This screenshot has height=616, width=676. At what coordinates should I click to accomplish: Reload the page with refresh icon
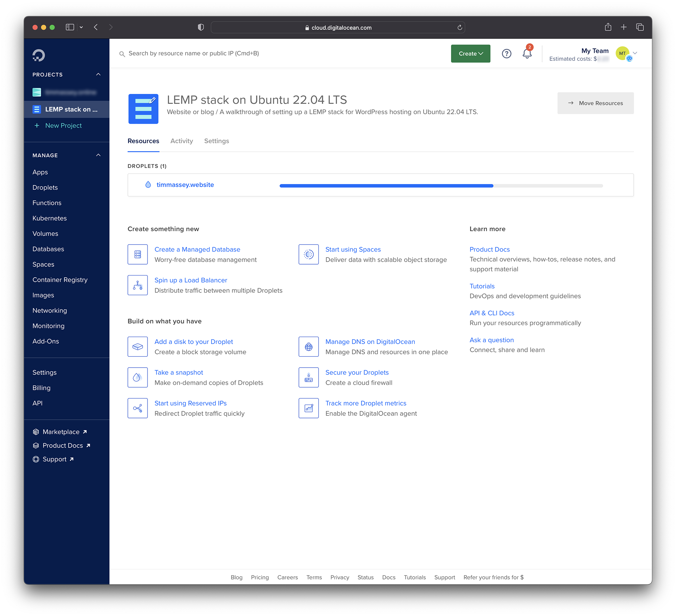click(459, 27)
